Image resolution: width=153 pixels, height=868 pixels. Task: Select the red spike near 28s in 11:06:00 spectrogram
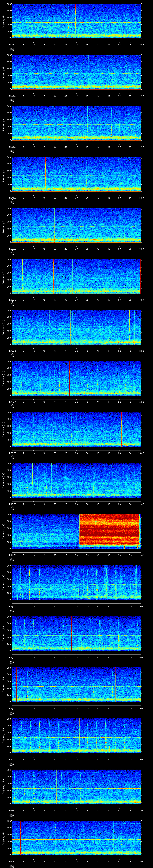click(x=72, y=276)
